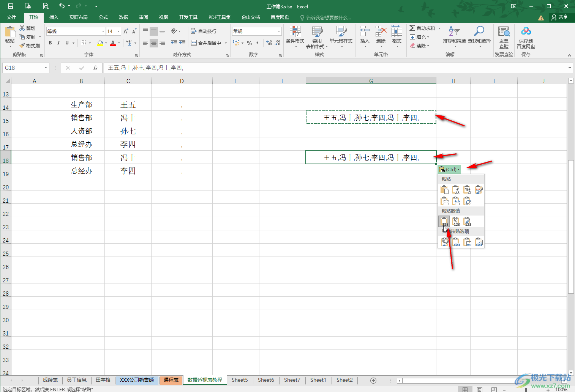This screenshot has height=392, width=575.
Task: Switch to the 数据 ribbon tab
Action: 123,17
